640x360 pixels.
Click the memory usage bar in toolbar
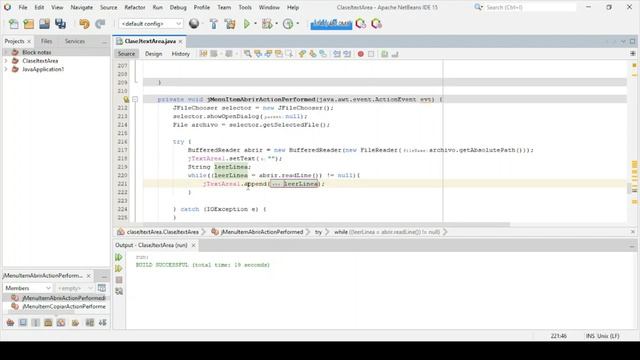tap(331, 24)
